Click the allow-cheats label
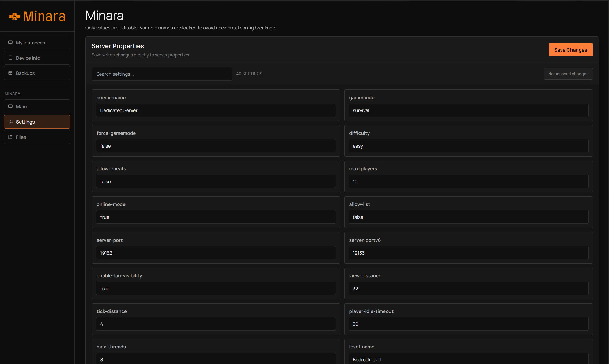Screen dimensions: 609x364 coord(111,169)
